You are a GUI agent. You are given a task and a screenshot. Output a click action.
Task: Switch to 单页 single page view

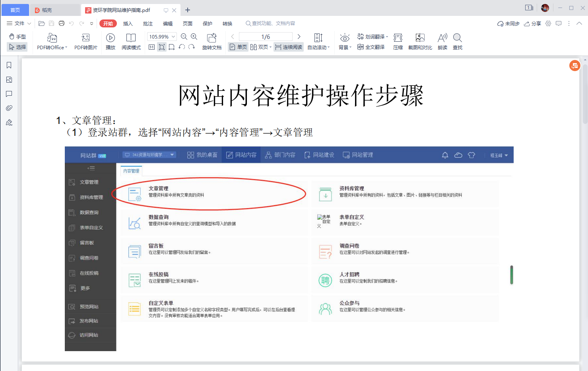point(238,47)
